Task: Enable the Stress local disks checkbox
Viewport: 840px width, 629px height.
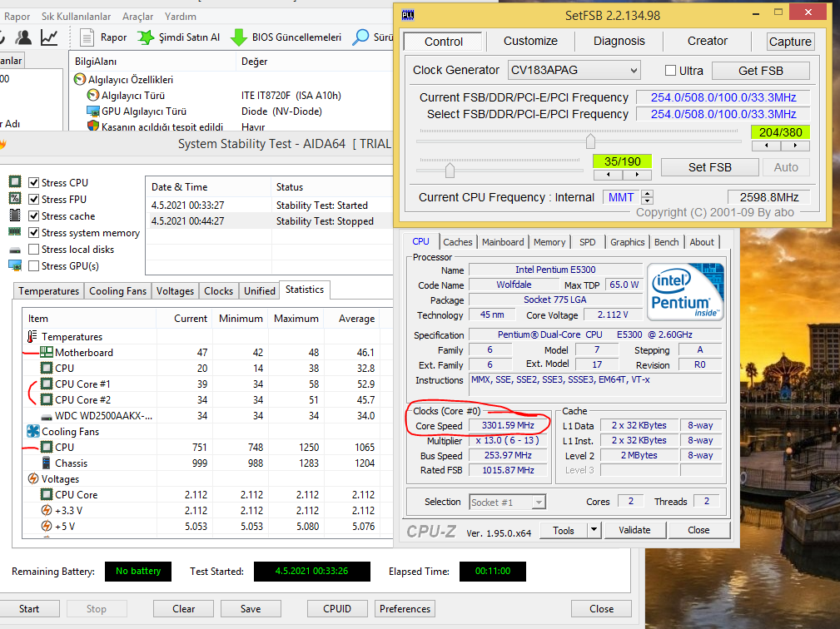Action: [x=34, y=249]
